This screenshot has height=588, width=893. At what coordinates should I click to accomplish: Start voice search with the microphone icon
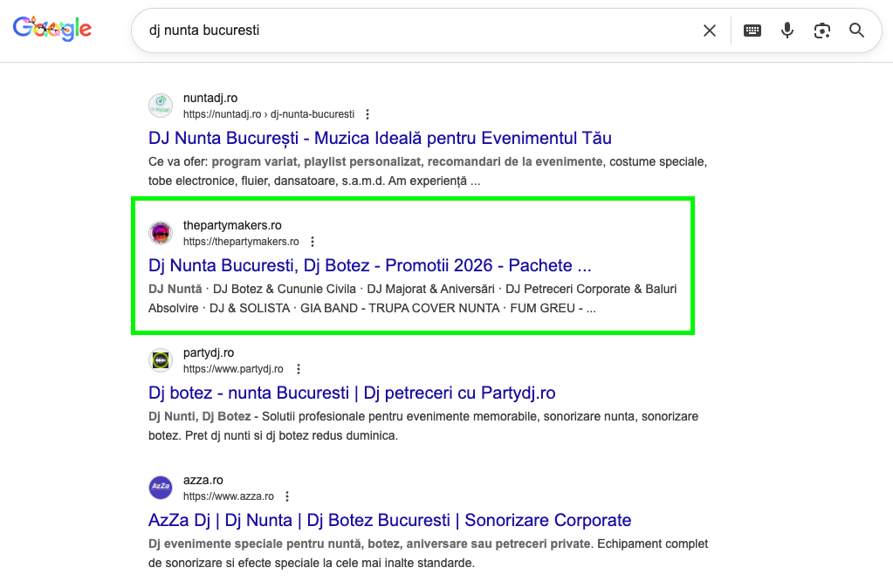tap(787, 31)
